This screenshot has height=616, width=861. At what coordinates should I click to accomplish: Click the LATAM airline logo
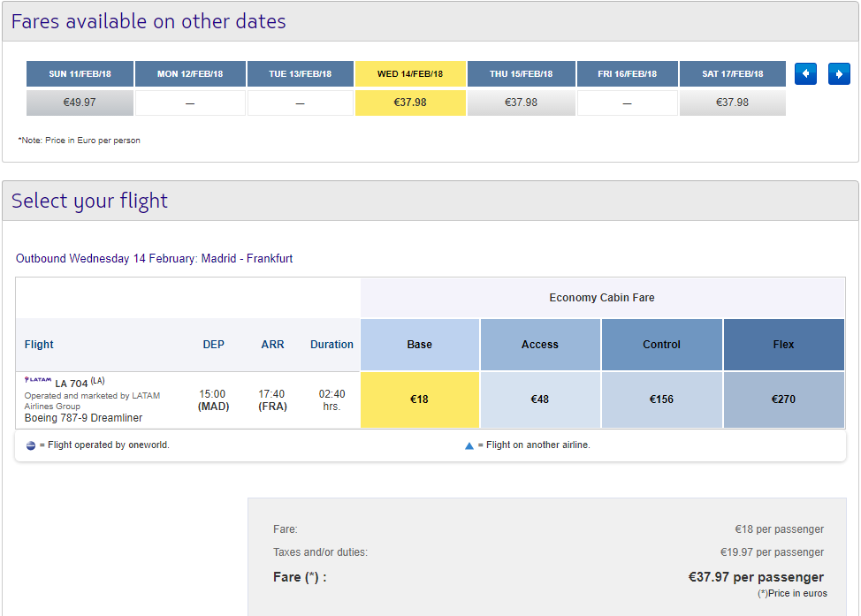click(38, 379)
